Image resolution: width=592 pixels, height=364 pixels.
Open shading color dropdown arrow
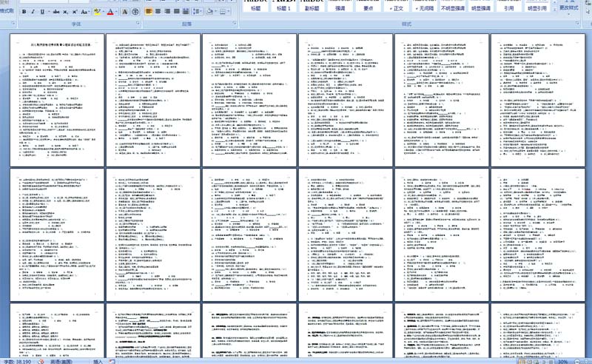pyautogui.click(x=215, y=11)
